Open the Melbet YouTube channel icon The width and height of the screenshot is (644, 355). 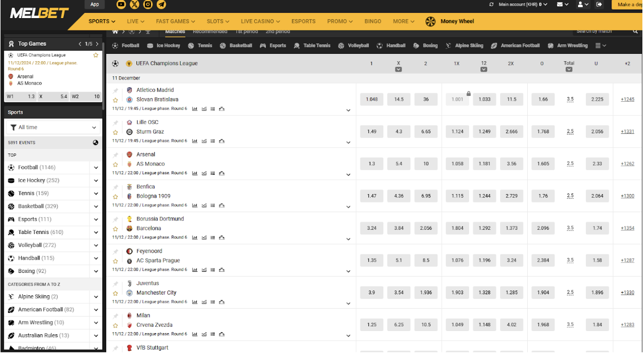point(121,4)
